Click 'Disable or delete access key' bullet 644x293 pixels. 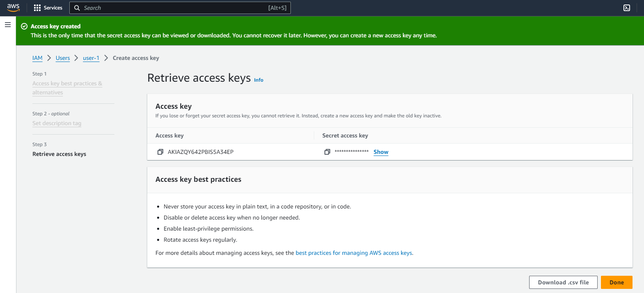coord(232,217)
